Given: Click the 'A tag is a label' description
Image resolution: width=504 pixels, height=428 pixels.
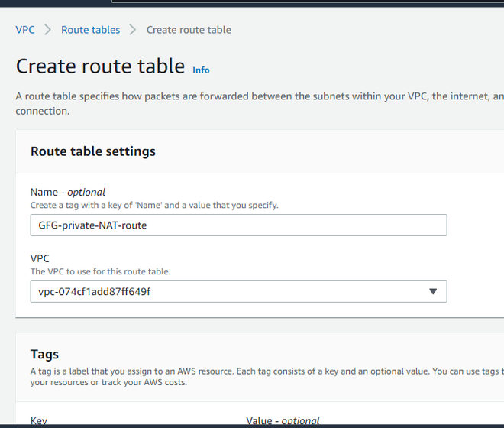Looking at the screenshot, I should (260, 376).
